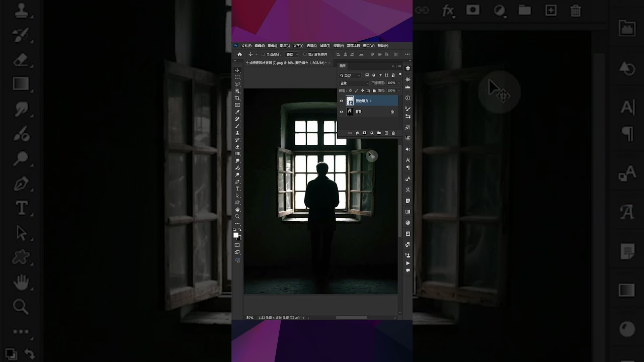The image size is (644, 362).
Task: Toggle lock transparent pixels
Action: (x=351, y=90)
